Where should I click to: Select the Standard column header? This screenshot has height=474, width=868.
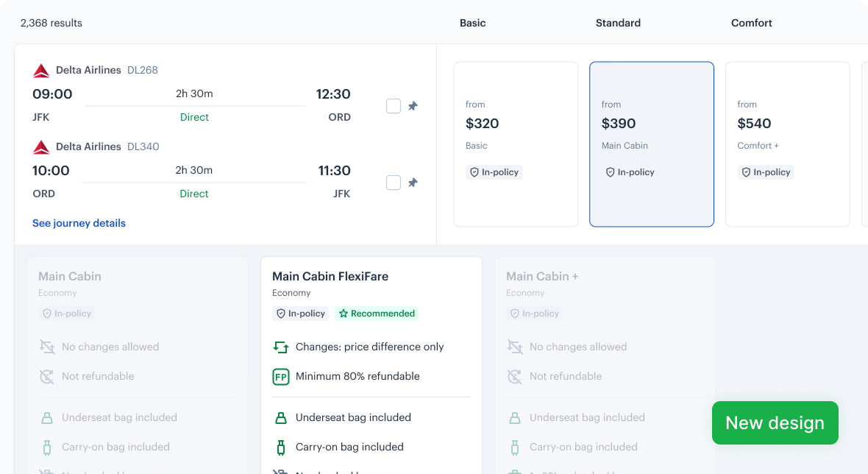618,23
